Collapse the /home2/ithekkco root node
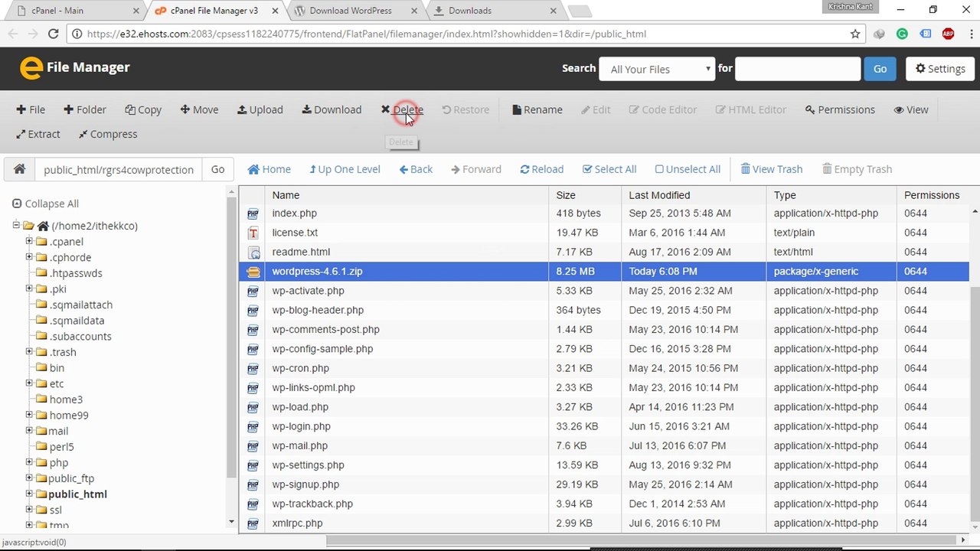The width and height of the screenshot is (980, 551). (16, 226)
